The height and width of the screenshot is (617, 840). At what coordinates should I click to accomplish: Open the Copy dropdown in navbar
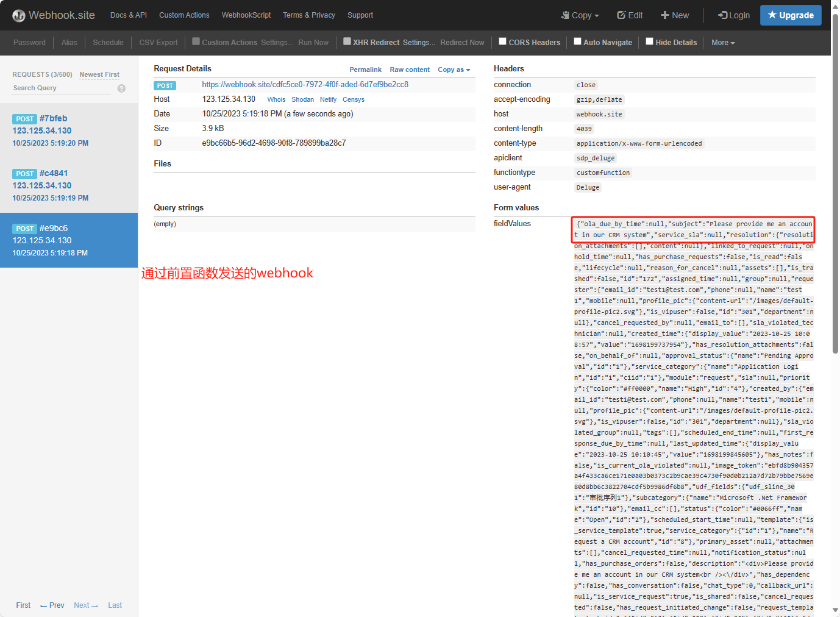[x=580, y=15]
